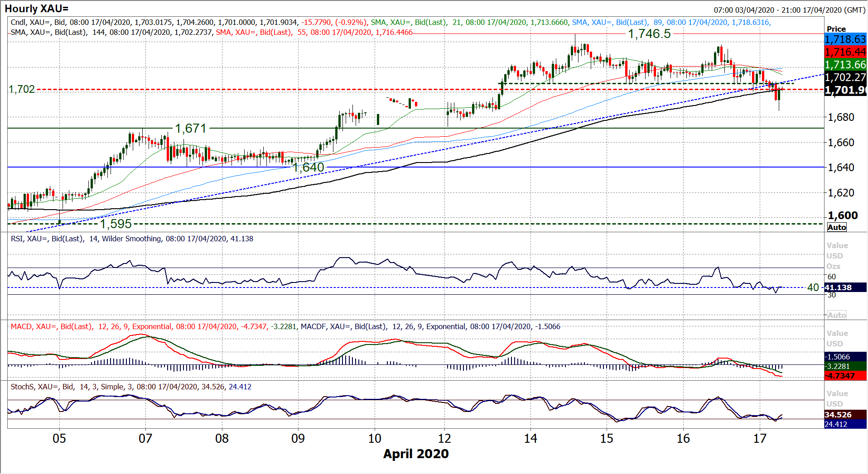The image size is (868, 474).
Task: Click the 1,600 price axis label
Action: 843,215
